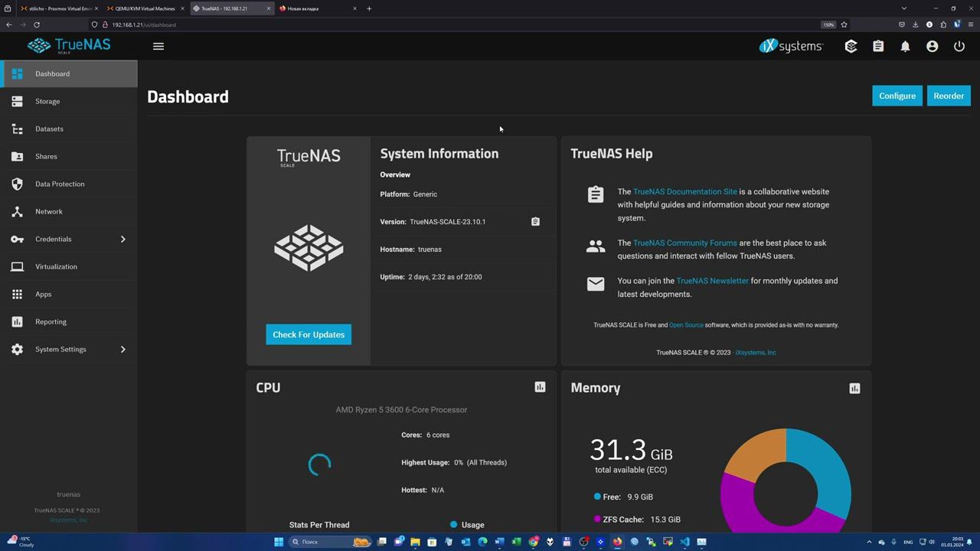Click Check For Updates button
980x551 pixels.
coord(309,334)
